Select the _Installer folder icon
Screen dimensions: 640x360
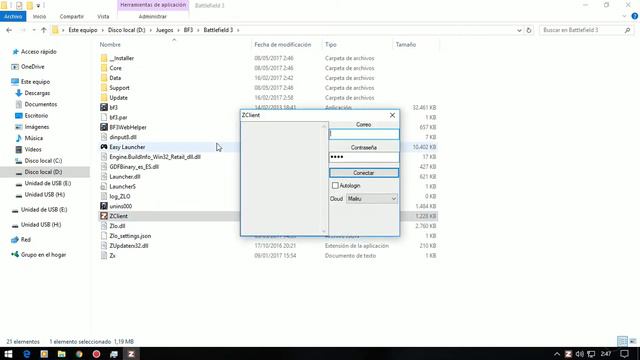click(x=104, y=58)
